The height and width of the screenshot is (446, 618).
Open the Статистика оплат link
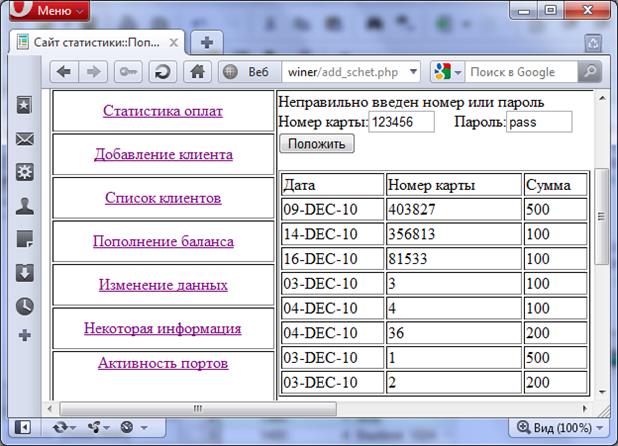162,111
